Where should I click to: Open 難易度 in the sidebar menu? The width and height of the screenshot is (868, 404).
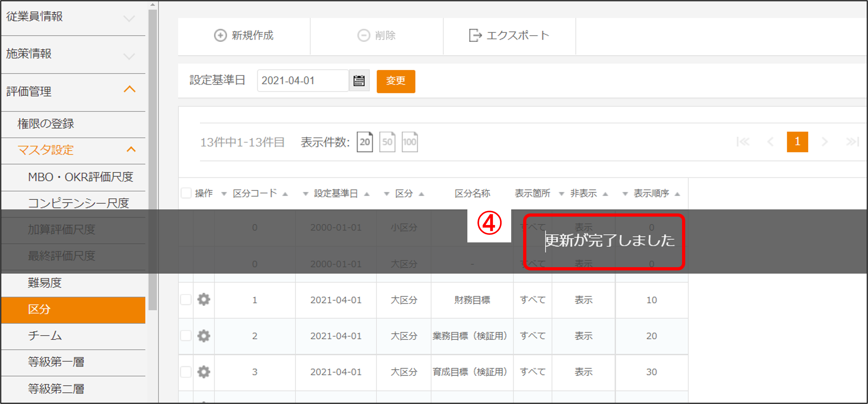[45, 283]
